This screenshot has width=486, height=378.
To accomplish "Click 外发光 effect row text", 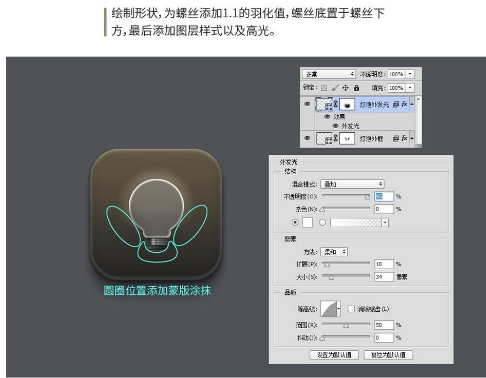I will 350,126.
